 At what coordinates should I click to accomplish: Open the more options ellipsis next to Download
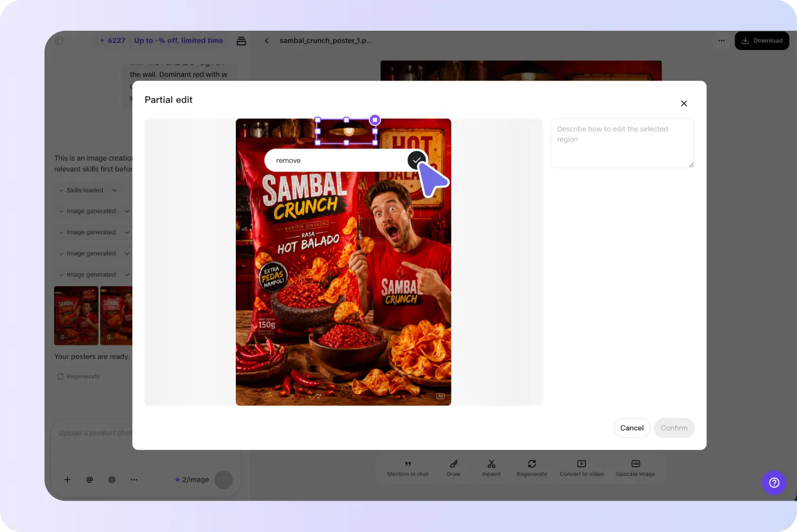click(721, 40)
